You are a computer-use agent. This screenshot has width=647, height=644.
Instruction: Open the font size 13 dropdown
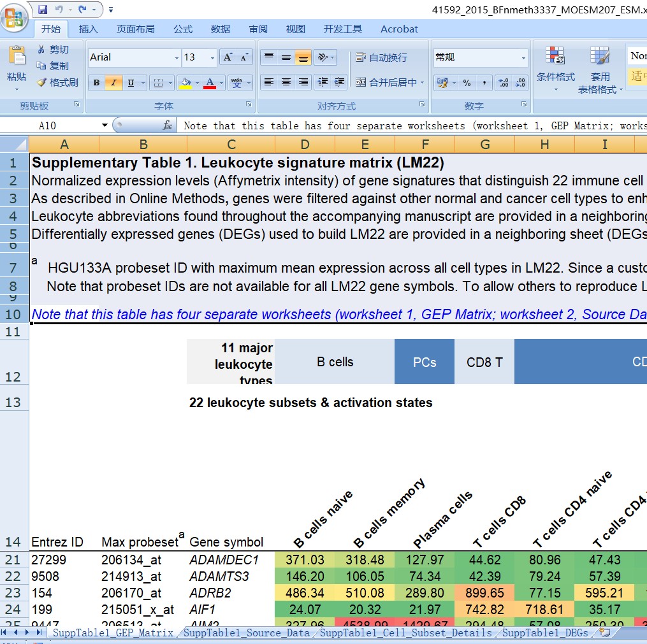click(212, 58)
